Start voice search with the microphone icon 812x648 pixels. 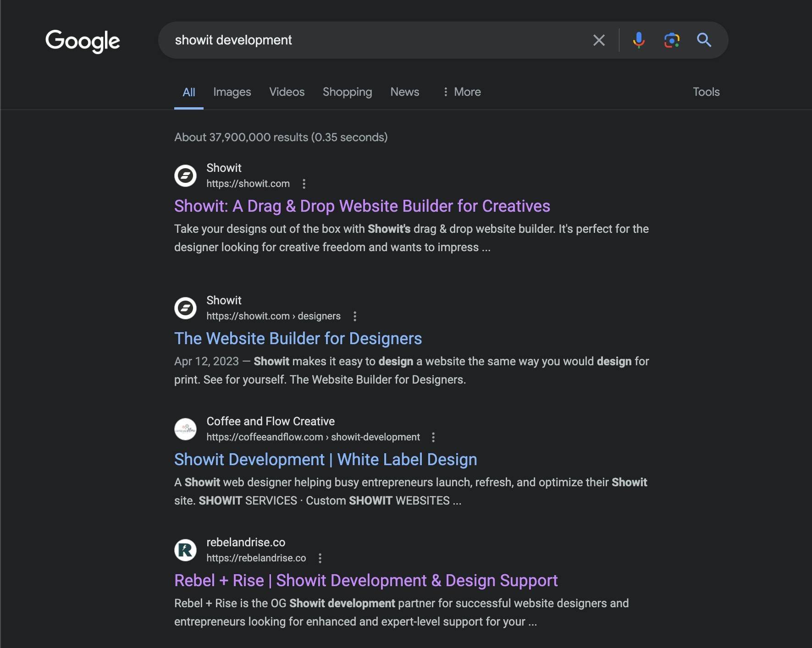click(x=638, y=40)
